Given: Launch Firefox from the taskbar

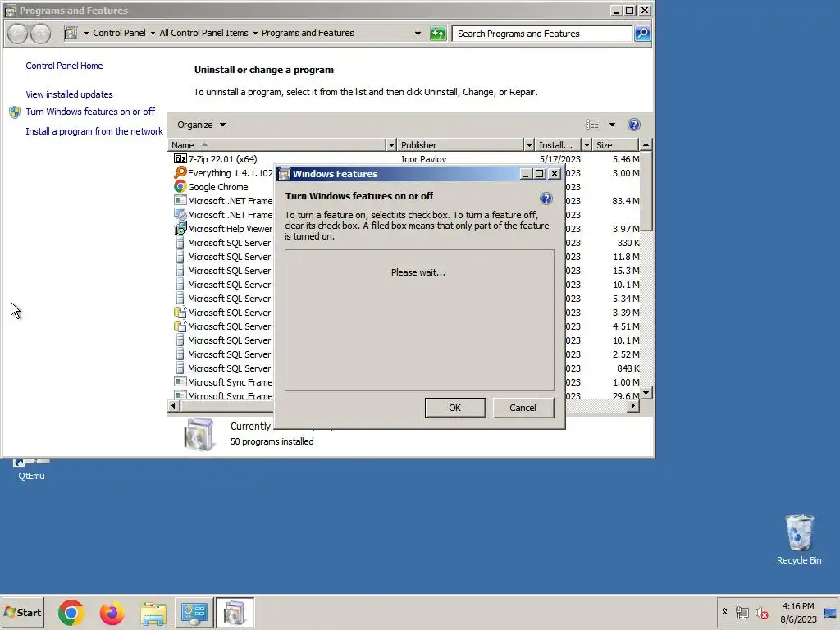Looking at the screenshot, I should click(x=112, y=613).
